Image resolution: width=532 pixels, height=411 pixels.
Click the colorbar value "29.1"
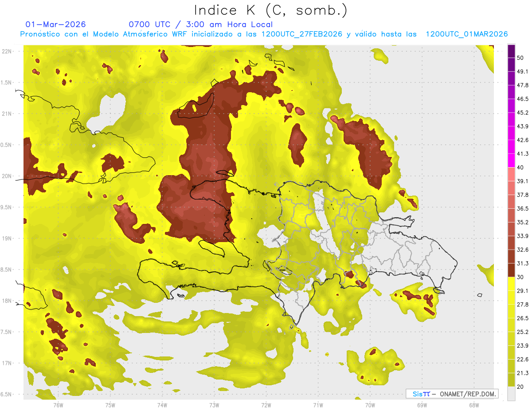coord(523,291)
